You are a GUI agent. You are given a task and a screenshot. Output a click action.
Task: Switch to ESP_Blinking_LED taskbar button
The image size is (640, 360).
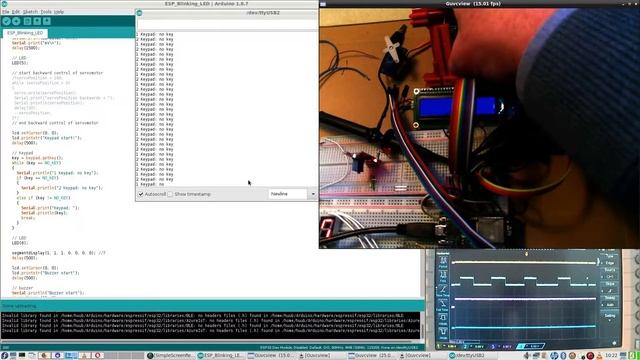220,356
